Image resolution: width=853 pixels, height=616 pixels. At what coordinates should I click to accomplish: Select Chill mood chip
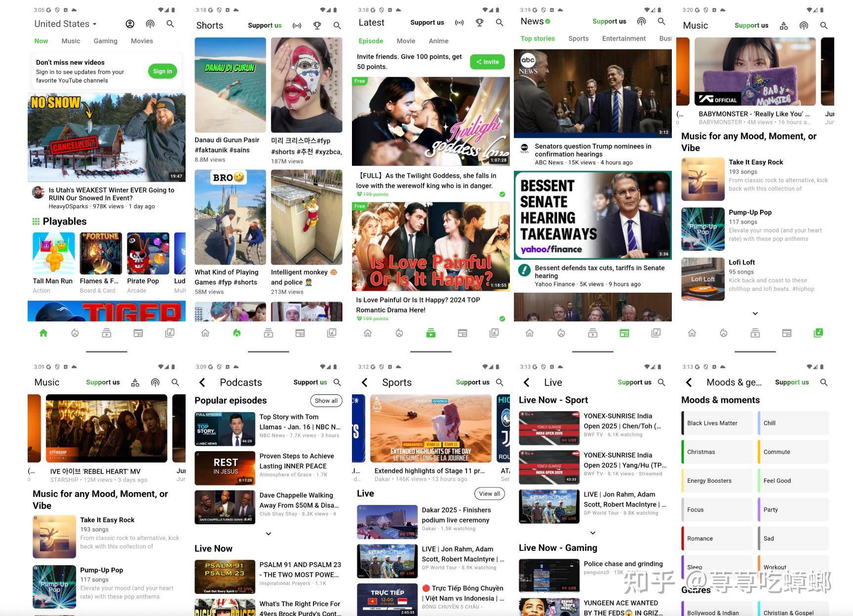793,423
